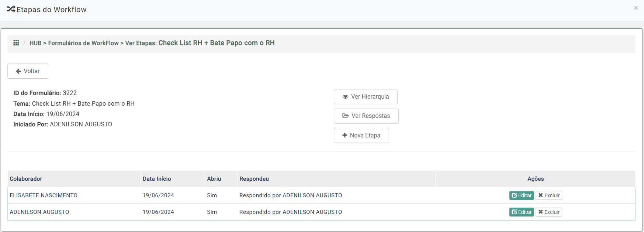The width and height of the screenshot is (644, 232).
Task: Edit the ADENILSON AUGUSTO row
Action: click(x=522, y=212)
